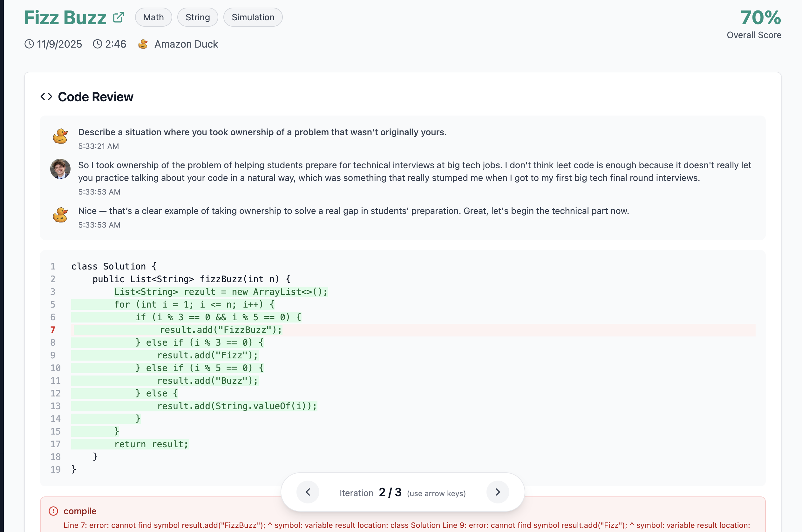The height and width of the screenshot is (532, 802).
Task: Click the Amazon Duck header icon
Action: 143,44
